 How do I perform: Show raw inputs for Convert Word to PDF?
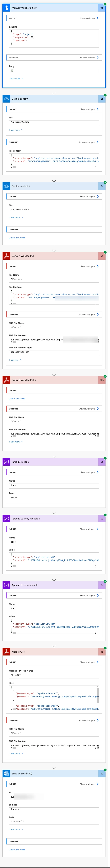click(89, 266)
